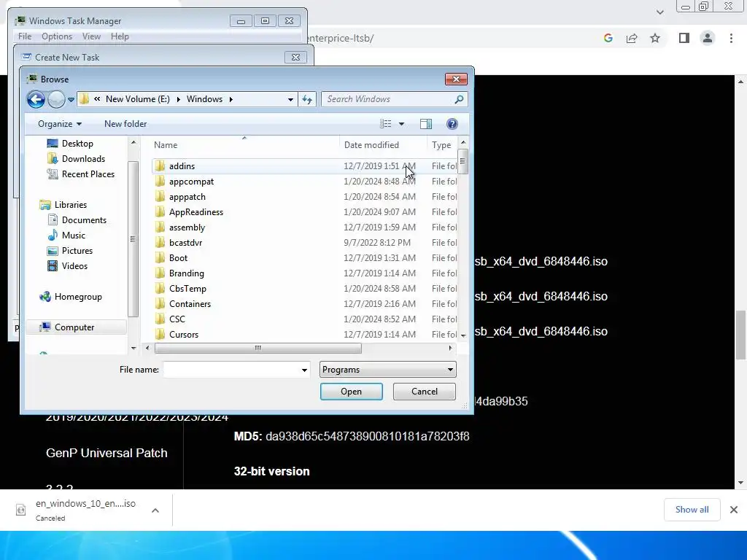The image size is (747, 560).
Task: Open Pictures library
Action: [x=70, y=251]
